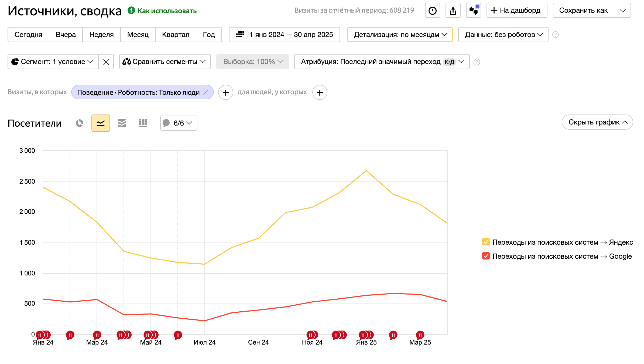Select the Квартал period tab

coord(176,35)
